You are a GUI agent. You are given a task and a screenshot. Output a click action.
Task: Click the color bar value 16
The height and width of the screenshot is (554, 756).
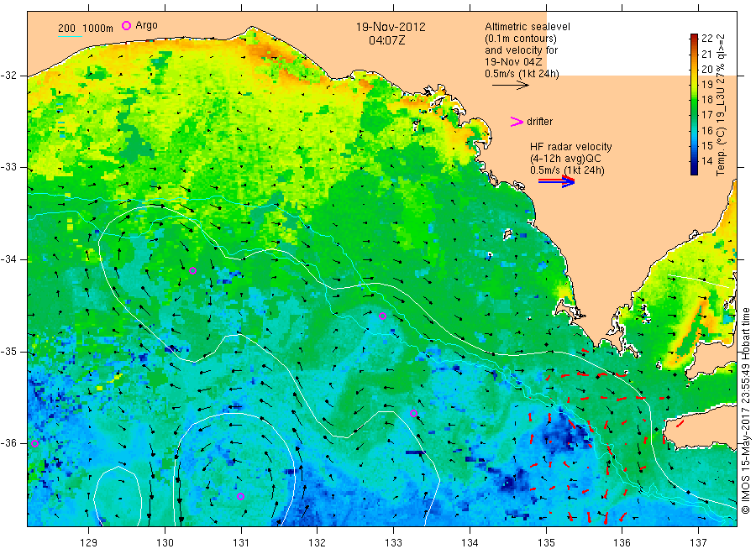(706, 131)
